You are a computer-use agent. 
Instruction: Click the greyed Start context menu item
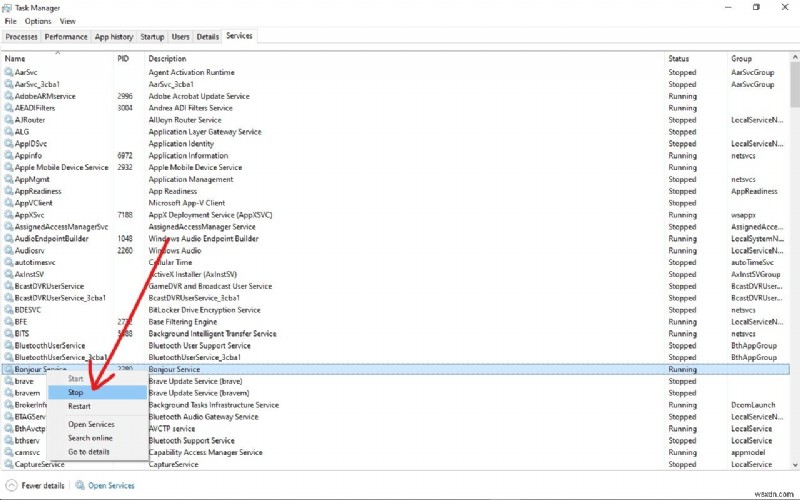point(97,379)
